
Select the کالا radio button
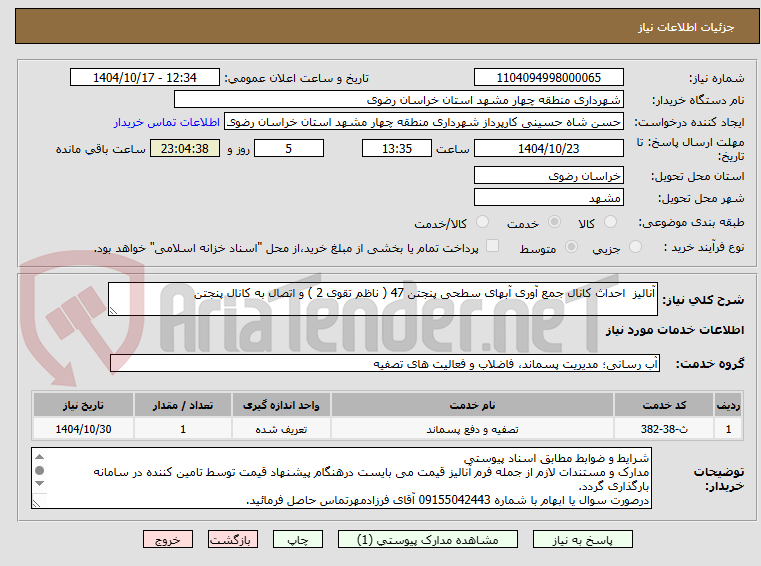tap(610, 222)
